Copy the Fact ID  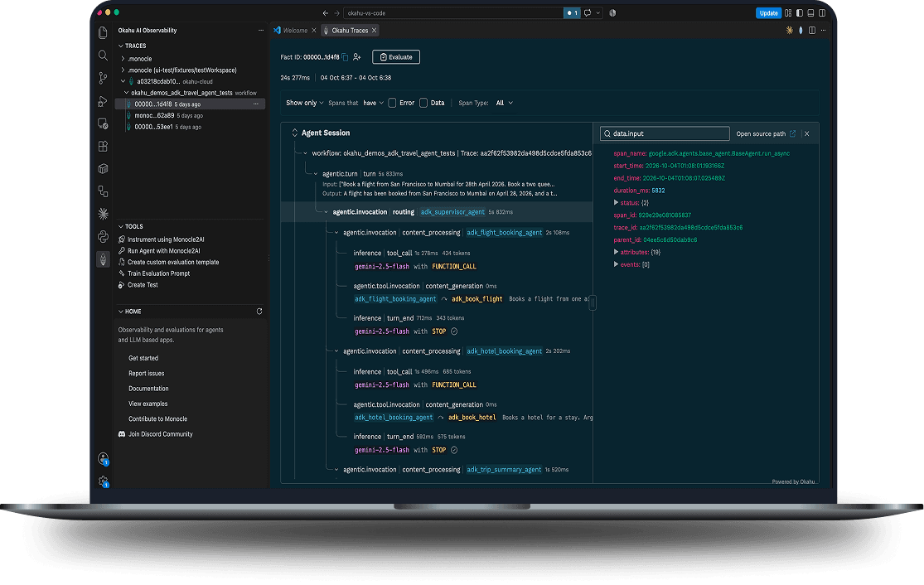[346, 57]
